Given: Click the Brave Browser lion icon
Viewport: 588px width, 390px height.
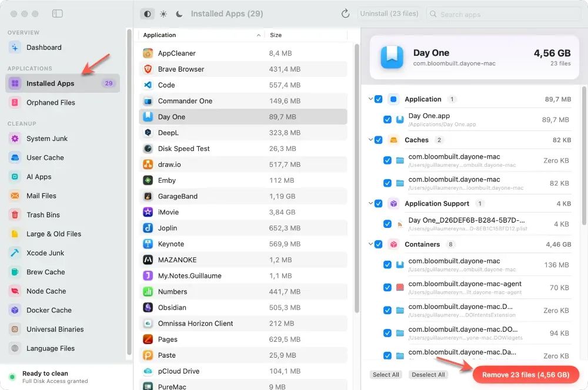Looking at the screenshot, I should coord(148,69).
